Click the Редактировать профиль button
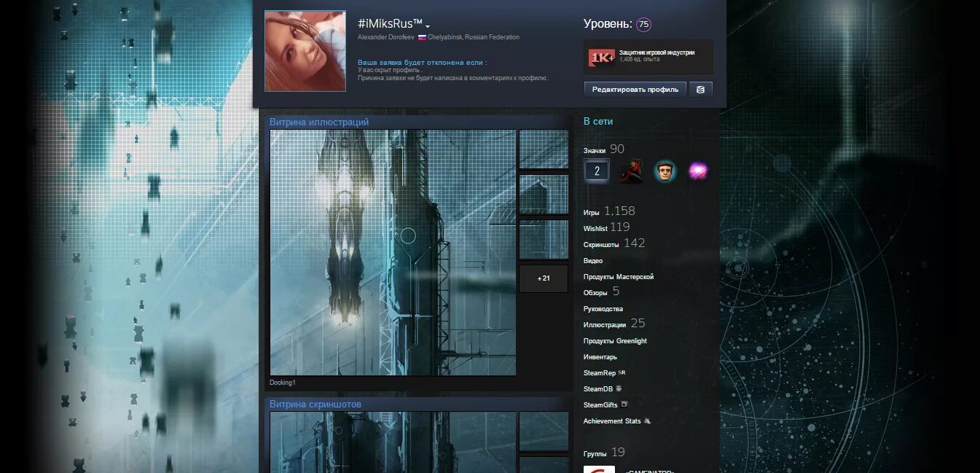This screenshot has width=980, height=473. pyautogui.click(x=635, y=89)
